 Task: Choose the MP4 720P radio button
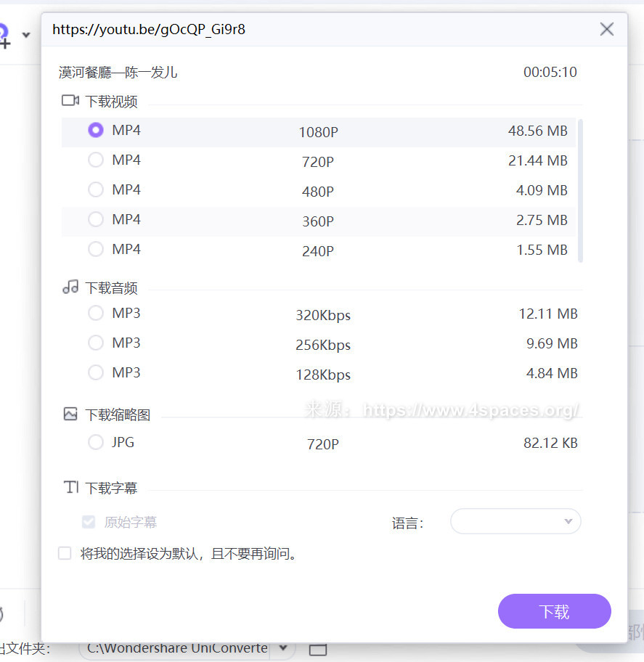pos(95,160)
